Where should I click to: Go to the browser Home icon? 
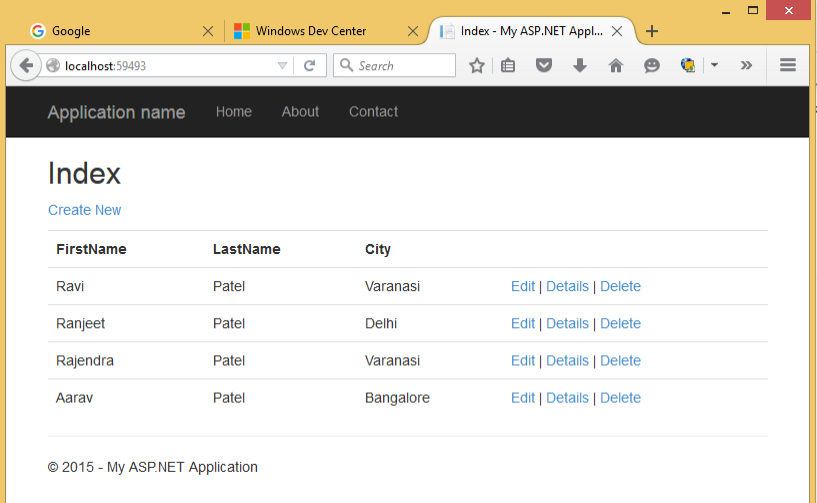tap(616, 66)
